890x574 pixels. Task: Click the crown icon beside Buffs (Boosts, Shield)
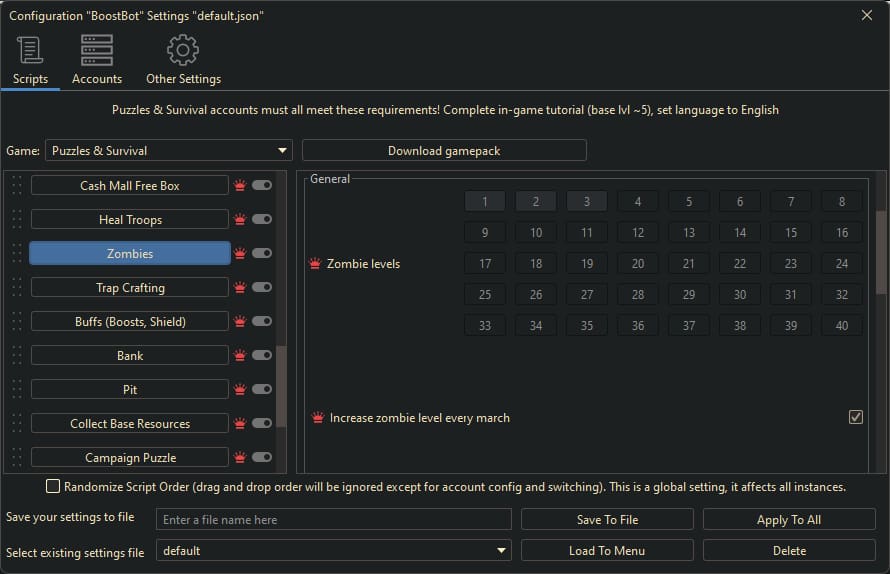click(240, 322)
